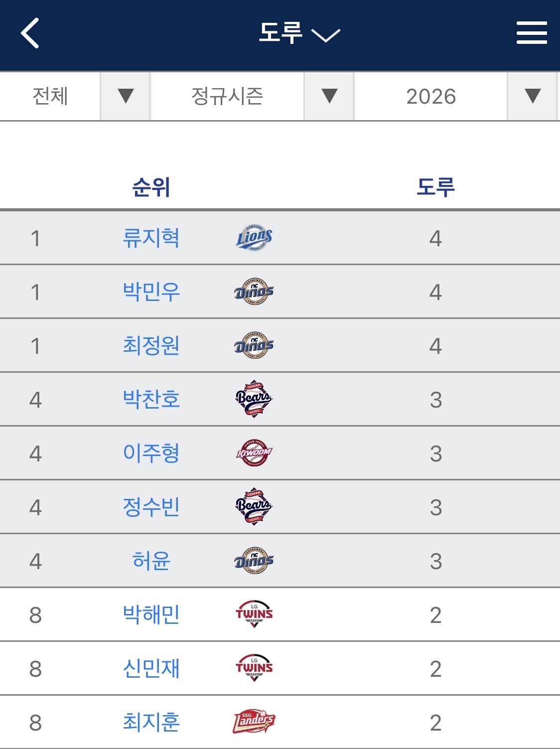Click the Samsung Lions logo next to 류지혁

tap(254, 238)
